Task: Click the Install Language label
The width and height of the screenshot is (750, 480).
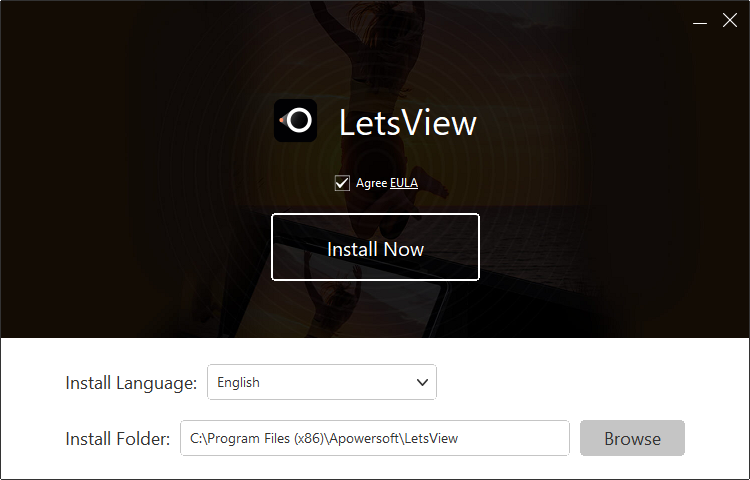Action: tap(131, 383)
